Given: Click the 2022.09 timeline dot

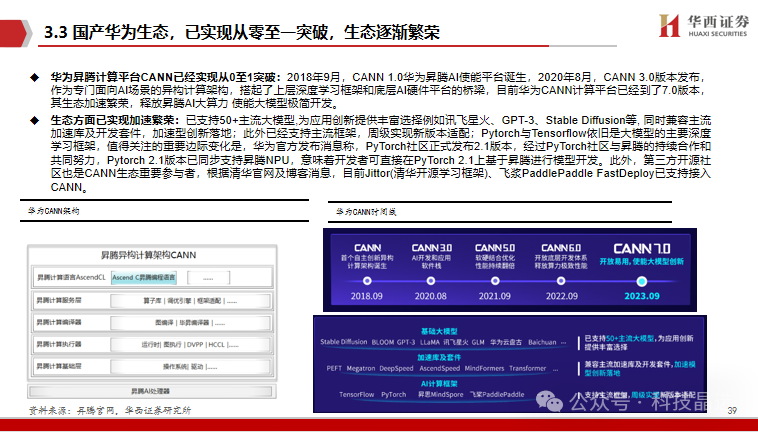Looking at the screenshot, I should click(561, 281).
